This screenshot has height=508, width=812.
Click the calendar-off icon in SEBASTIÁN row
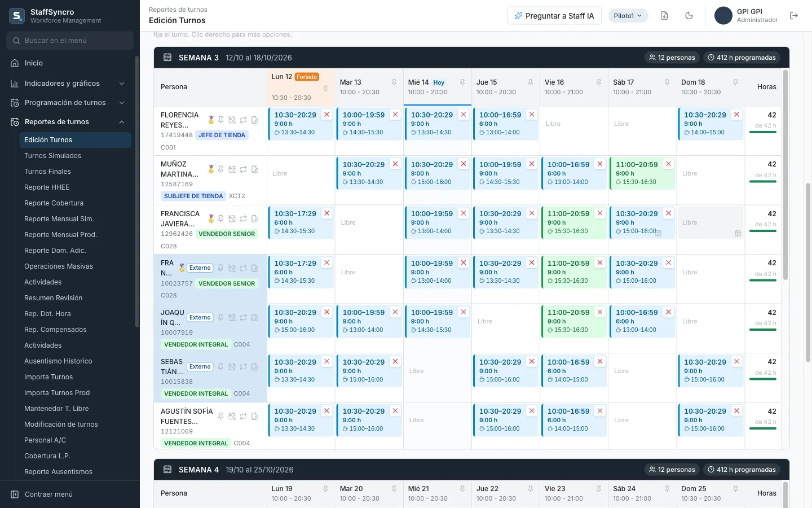click(232, 367)
